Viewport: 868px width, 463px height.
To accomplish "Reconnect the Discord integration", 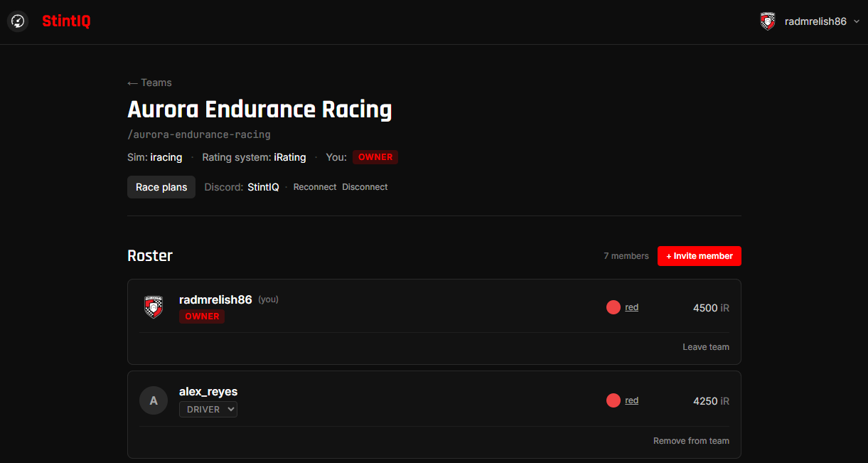I will tap(314, 187).
